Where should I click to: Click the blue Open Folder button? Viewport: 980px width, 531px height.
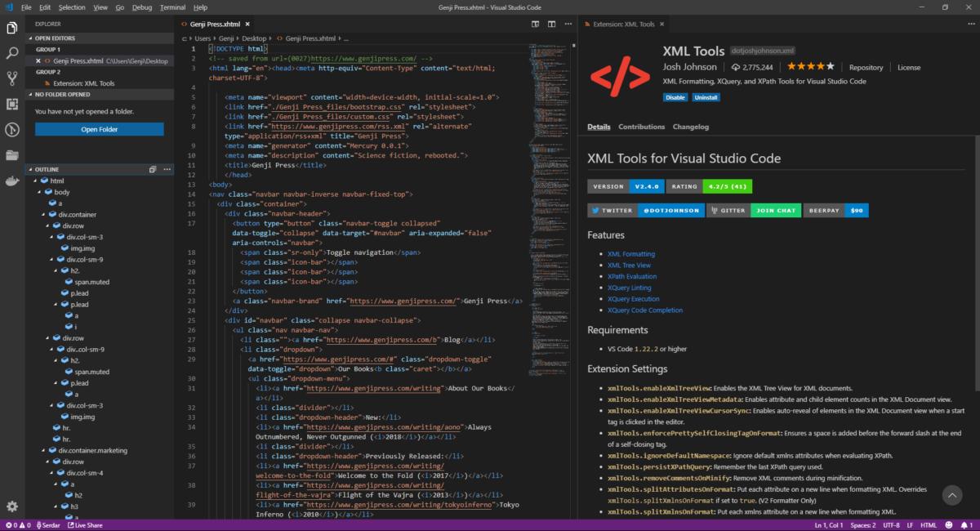pyautogui.click(x=99, y=129)
